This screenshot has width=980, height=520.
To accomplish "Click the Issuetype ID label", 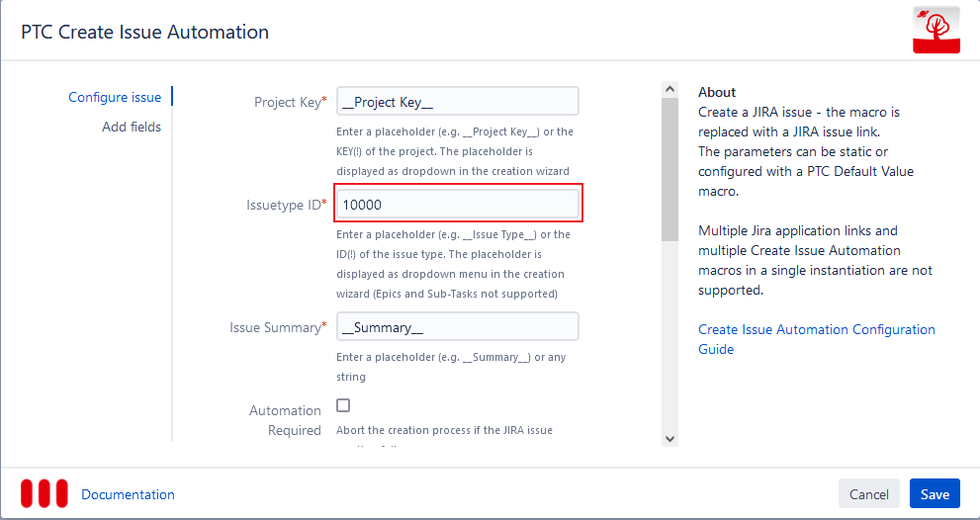I will click(284, 205).
